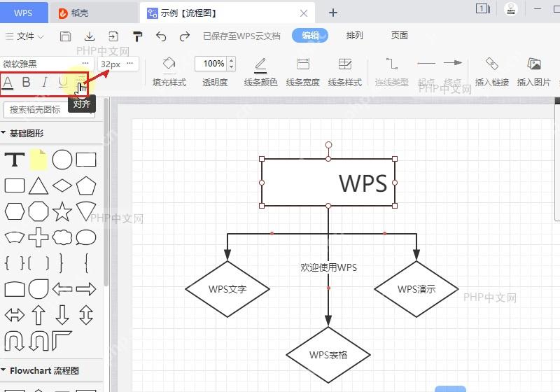Redo the last action
560x392 pixels.
[x=185, y=36]
